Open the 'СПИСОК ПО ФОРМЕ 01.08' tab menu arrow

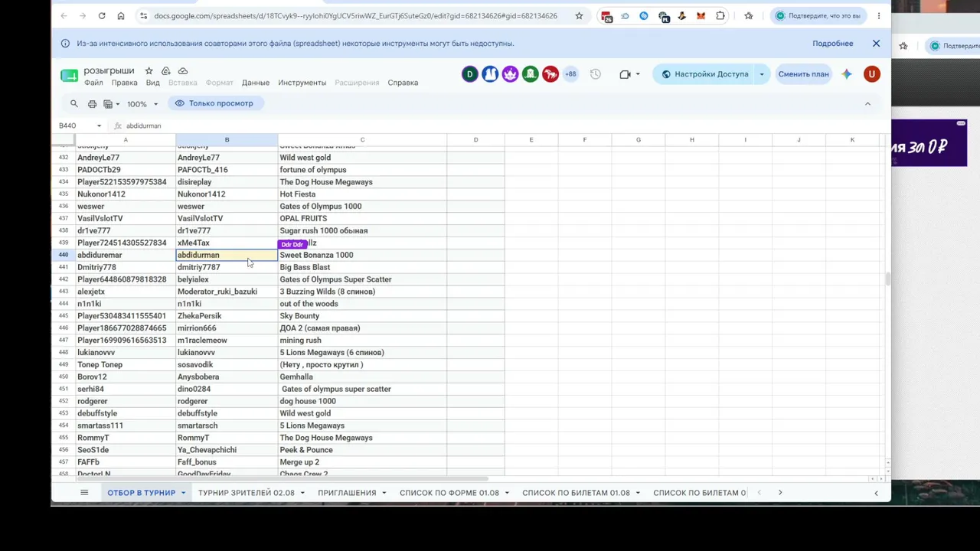(x=507, y=493)
